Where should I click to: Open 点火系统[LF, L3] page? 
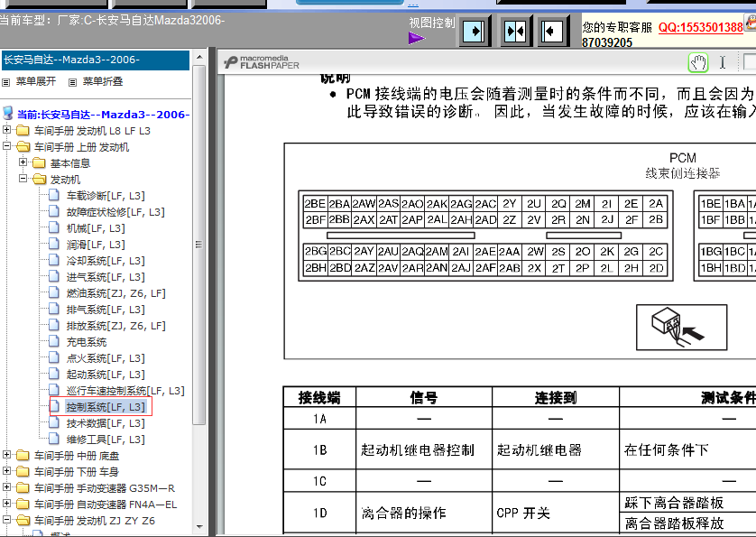pyautogui.click(x=106, y=358)
